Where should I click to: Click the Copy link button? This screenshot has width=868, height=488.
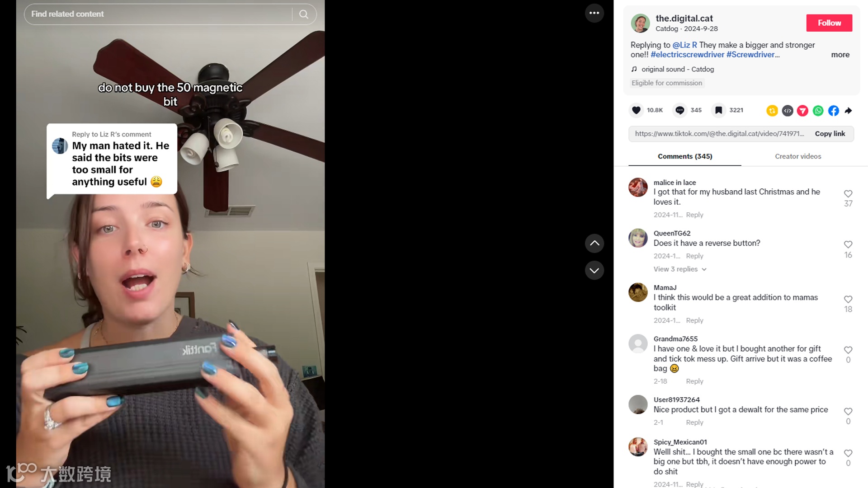(x=830, y=134)
